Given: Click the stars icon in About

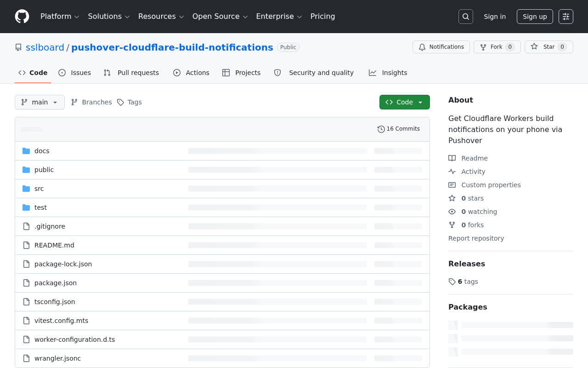Looking at the screenshot, I should click(x=452, y=198).
